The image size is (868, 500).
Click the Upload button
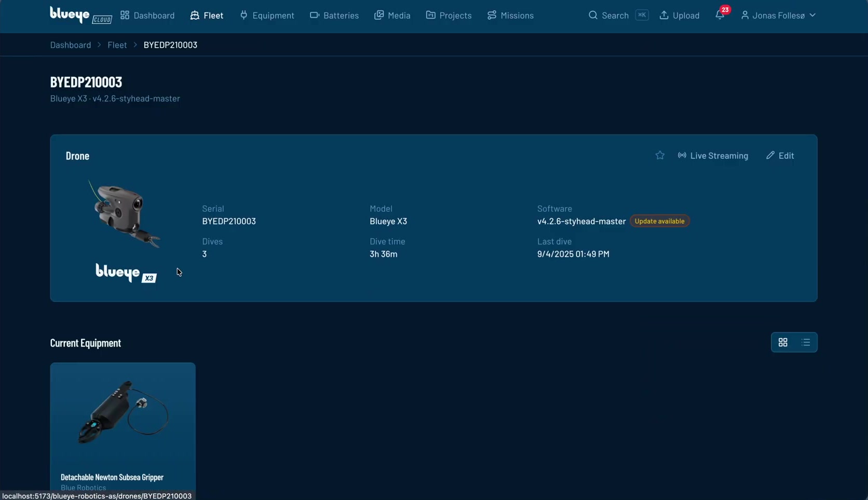pos(680,16)
